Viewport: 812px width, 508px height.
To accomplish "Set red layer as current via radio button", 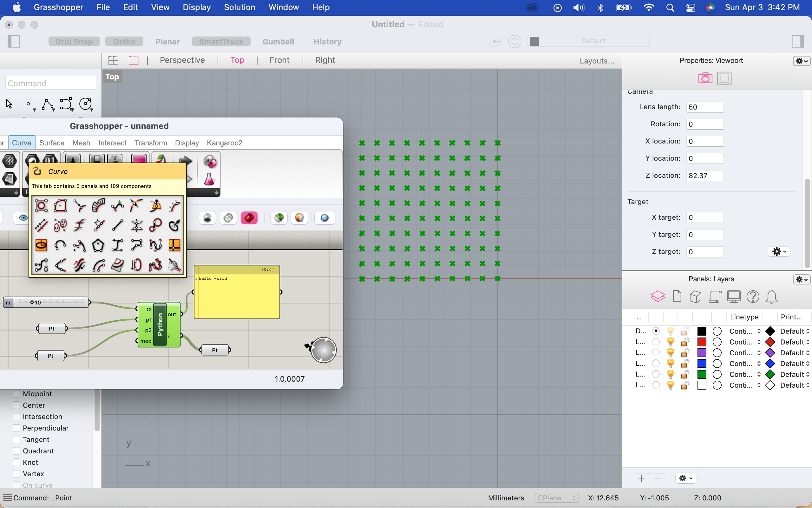I will pos(656,342).
